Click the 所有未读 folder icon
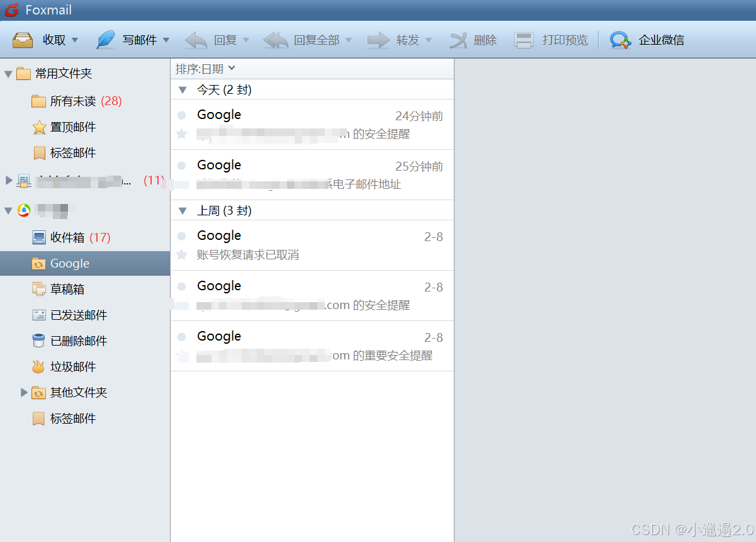 click(x=39, y=101)
